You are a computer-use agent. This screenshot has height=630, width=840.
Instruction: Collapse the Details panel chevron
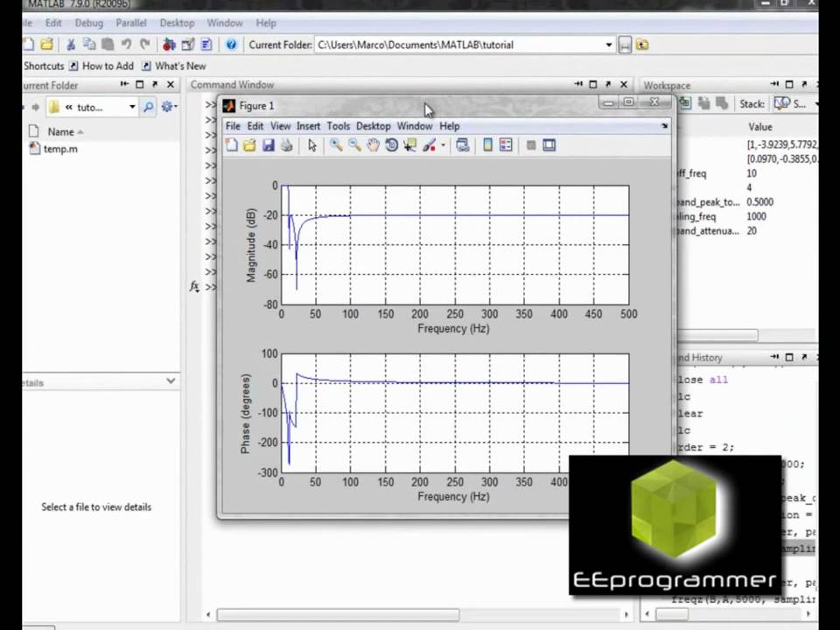coord(171,381)
